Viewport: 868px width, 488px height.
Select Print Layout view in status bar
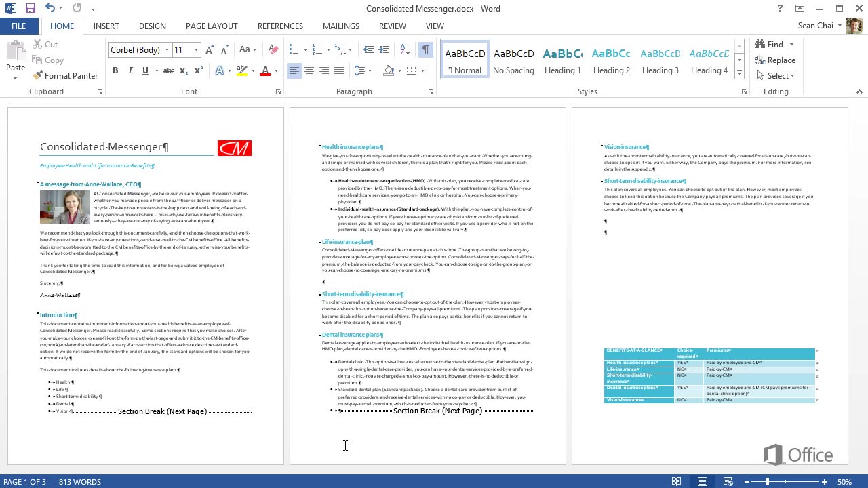coord(703,482)
